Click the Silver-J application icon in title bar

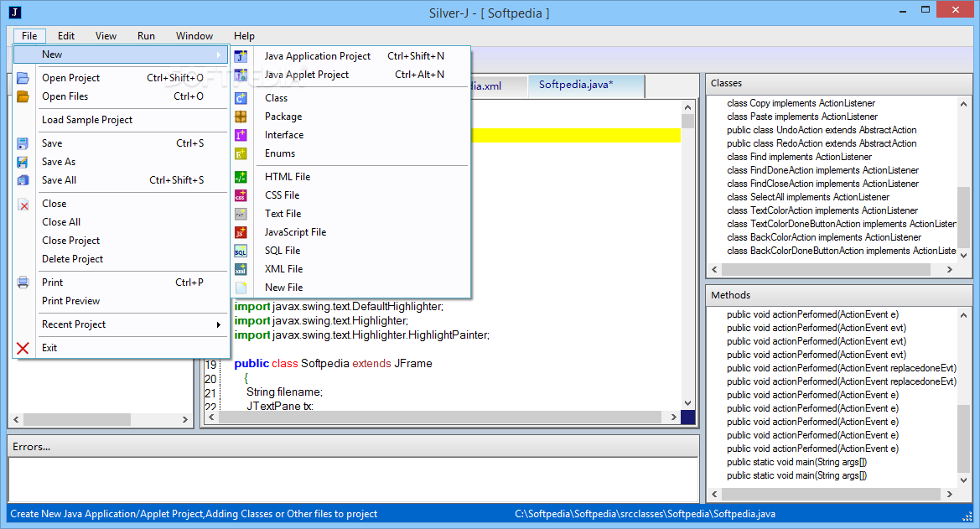15,13
